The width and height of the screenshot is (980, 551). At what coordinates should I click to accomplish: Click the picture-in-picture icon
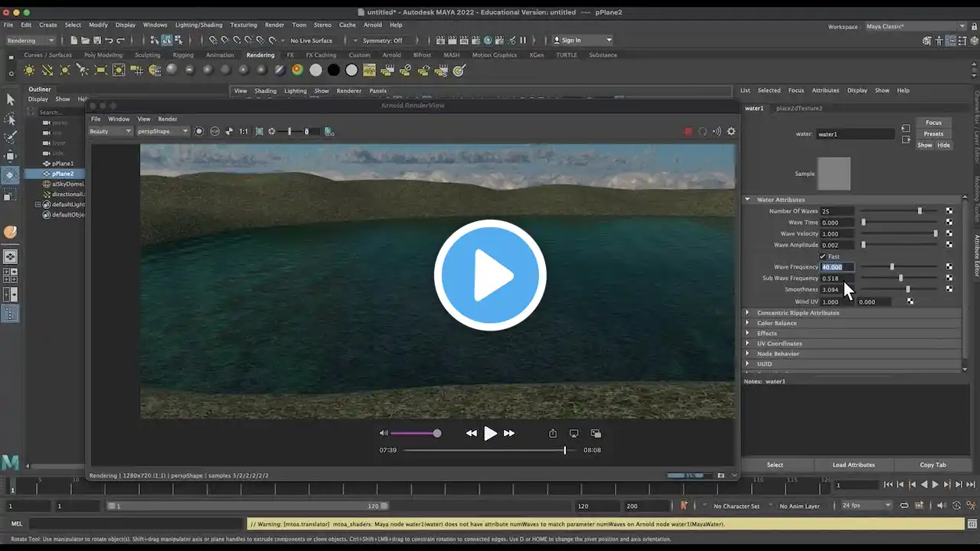(596, 433)
